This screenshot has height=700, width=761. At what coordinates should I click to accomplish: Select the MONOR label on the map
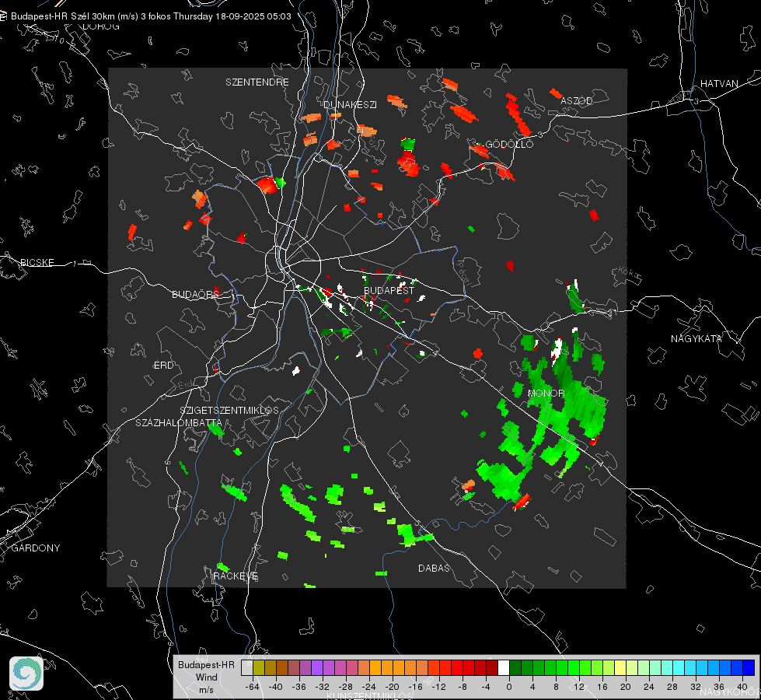[546, 394]
